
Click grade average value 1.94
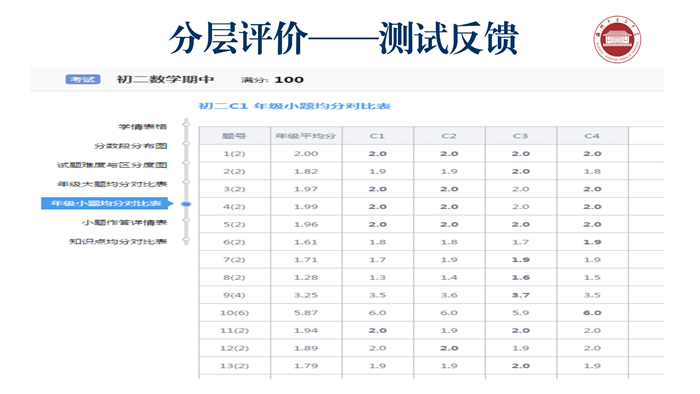[x=306, y=331]
